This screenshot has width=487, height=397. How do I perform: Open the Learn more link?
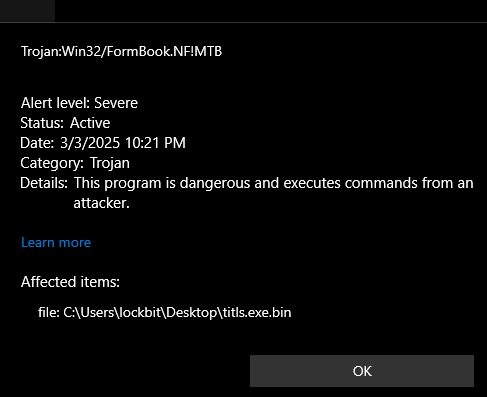[56, 242]
